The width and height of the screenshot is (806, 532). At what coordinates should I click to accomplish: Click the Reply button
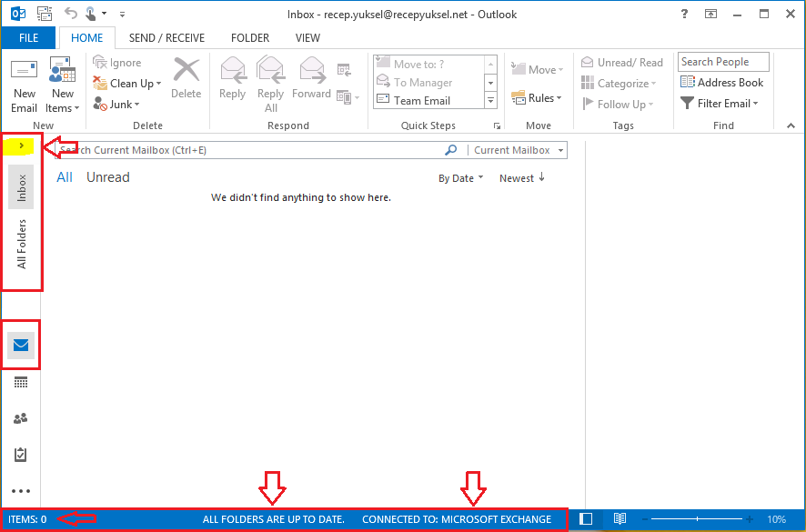pyautogui.click(x=232, y=78)
